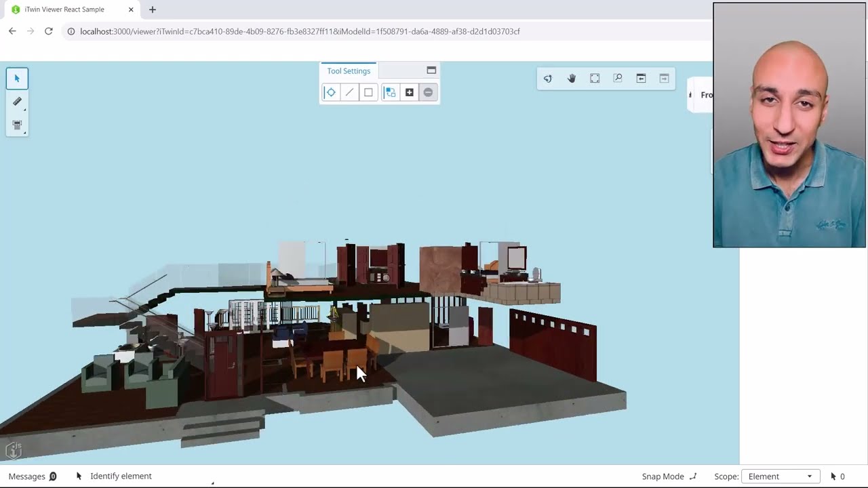868x488 pixels.
Task: Close the iTwin Viewer React Sample tab
Action: (x=131, y=9)
